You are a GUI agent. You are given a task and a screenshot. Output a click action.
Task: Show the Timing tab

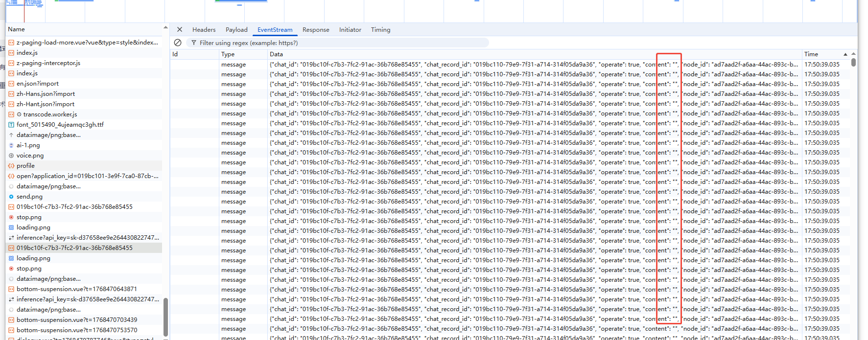[x=380, y=30]
